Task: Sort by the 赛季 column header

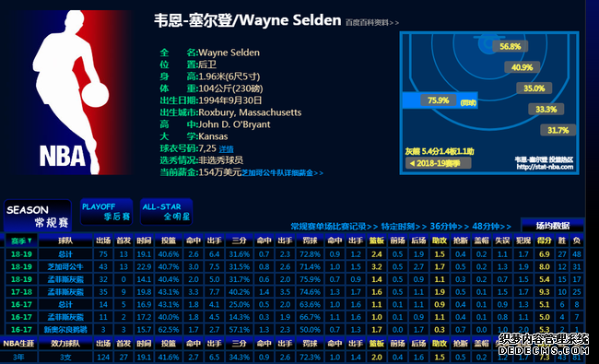Action: coord(21,241)
